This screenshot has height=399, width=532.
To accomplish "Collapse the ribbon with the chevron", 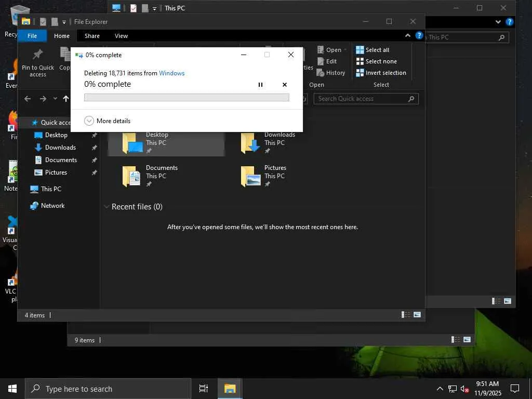I will (x=408, y=36).
